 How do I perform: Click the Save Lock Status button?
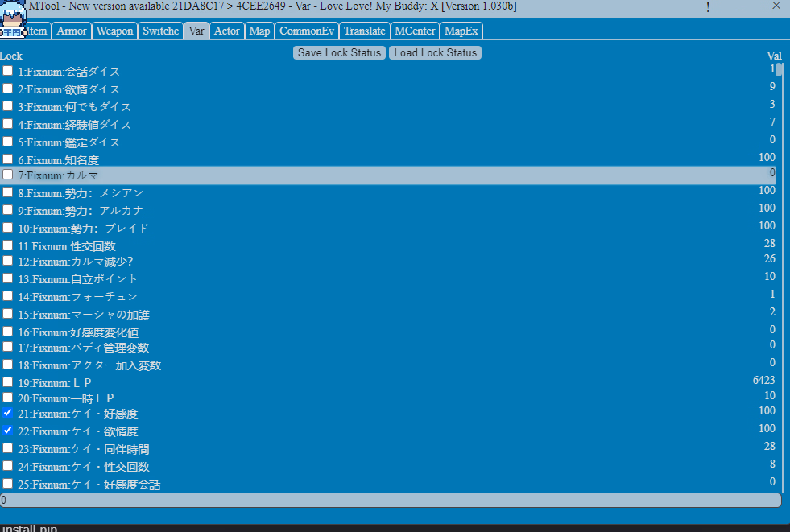339,52
